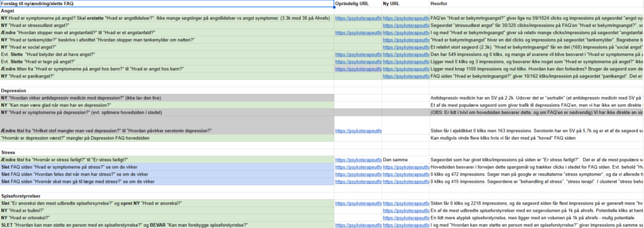Select the blue cell 'Slet FAQ siden Hvordan føles det når man har stress?'
The image size is (644, 228).
click(167, 174)
